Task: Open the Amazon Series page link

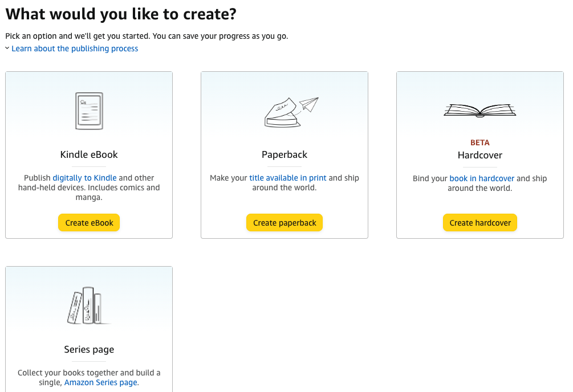Action: click(101, 382)
